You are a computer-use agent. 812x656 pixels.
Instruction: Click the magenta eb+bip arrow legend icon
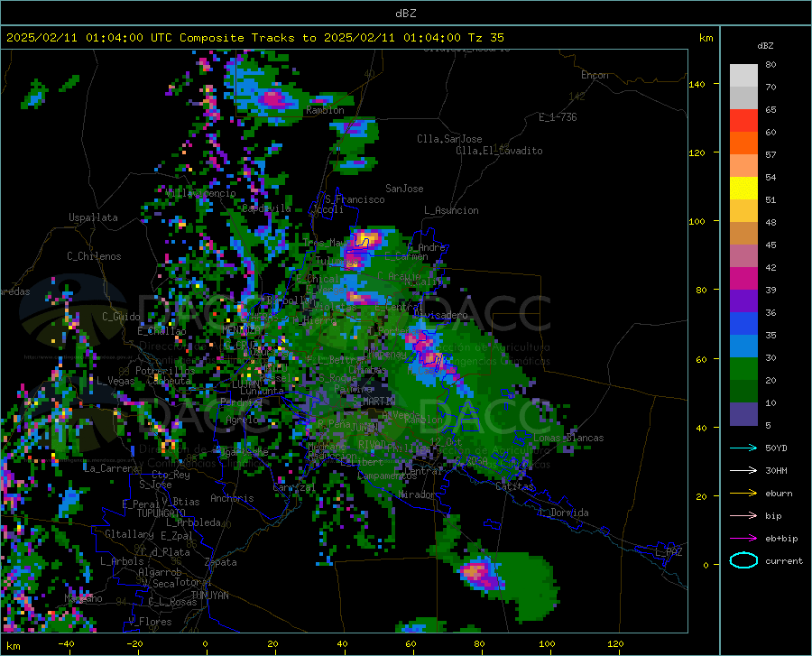coord(743,539)
